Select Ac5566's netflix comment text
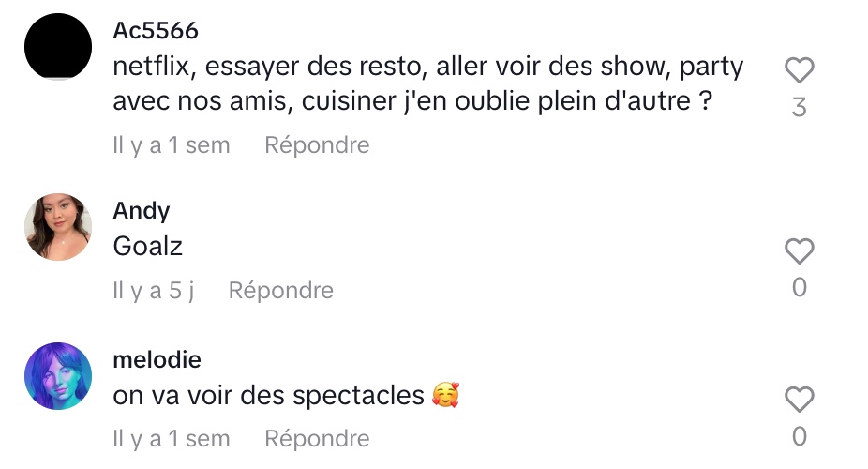This screenshot has height=469, width=868. coord(428,84)
